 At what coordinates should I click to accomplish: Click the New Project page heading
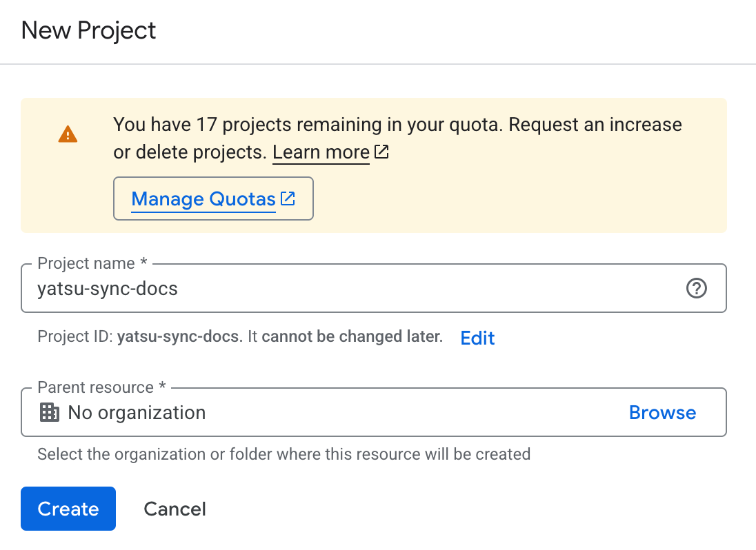click(x=89, y=31)
